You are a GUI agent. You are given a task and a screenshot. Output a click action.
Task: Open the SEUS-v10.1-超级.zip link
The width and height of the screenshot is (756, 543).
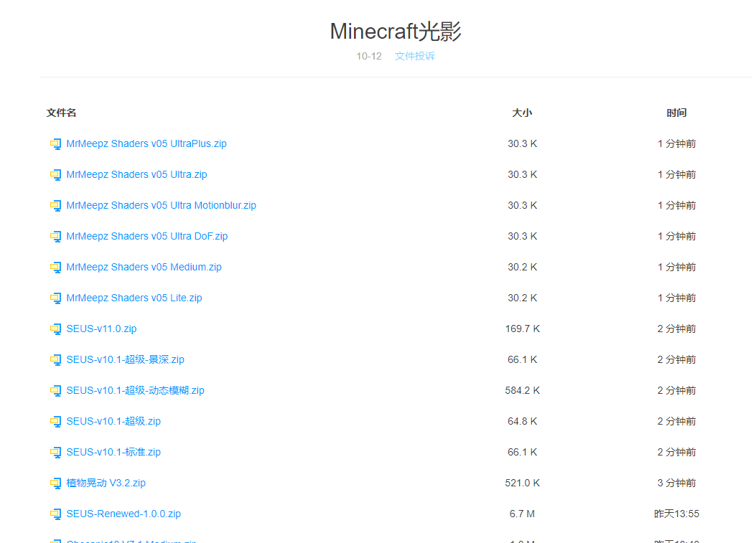pos(113,421)
